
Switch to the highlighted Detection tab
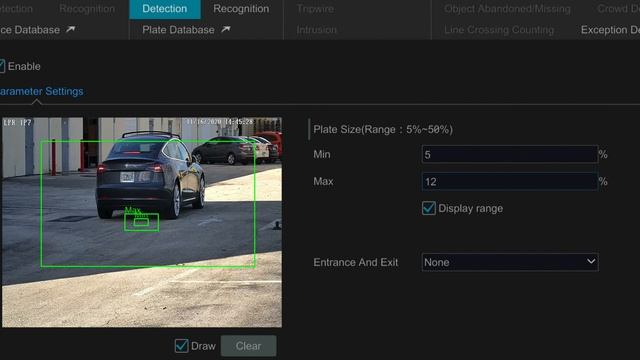click(164, 9)
